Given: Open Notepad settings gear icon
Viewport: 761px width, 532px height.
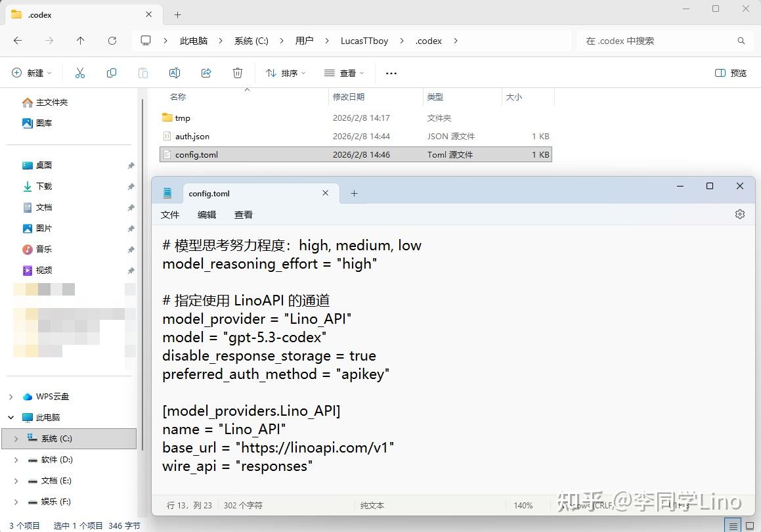Looking at the screenshot, I should pyautogui.click(x=739, y=214).
